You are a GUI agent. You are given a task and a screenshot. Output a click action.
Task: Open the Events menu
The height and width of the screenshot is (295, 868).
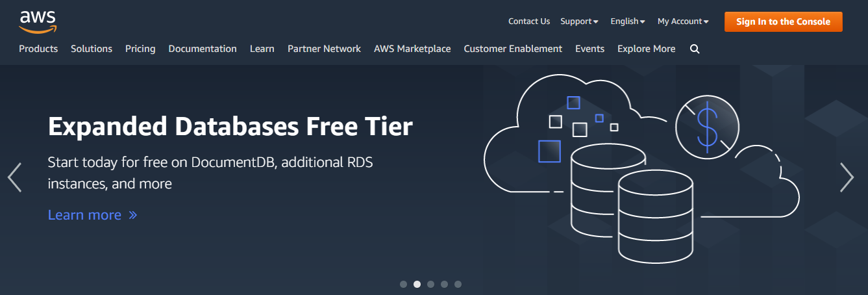[x=589, y=49]
